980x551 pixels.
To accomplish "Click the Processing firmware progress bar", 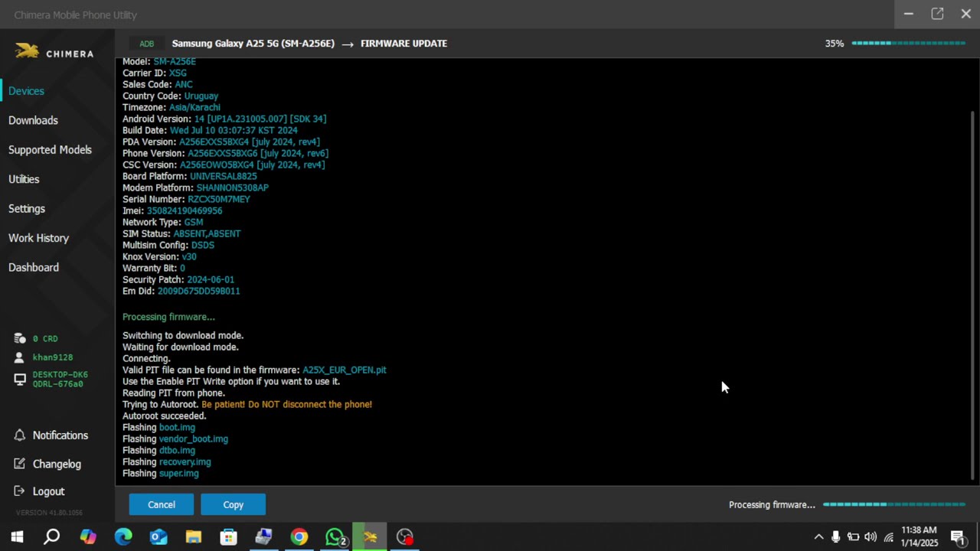I will pyautogui.click(x=894, y=504).
